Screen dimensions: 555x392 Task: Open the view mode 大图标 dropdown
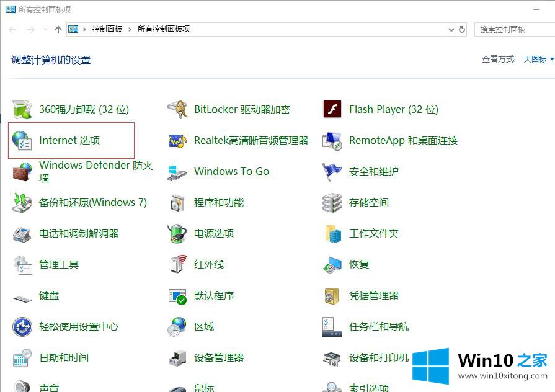click(x=538, y=60)
